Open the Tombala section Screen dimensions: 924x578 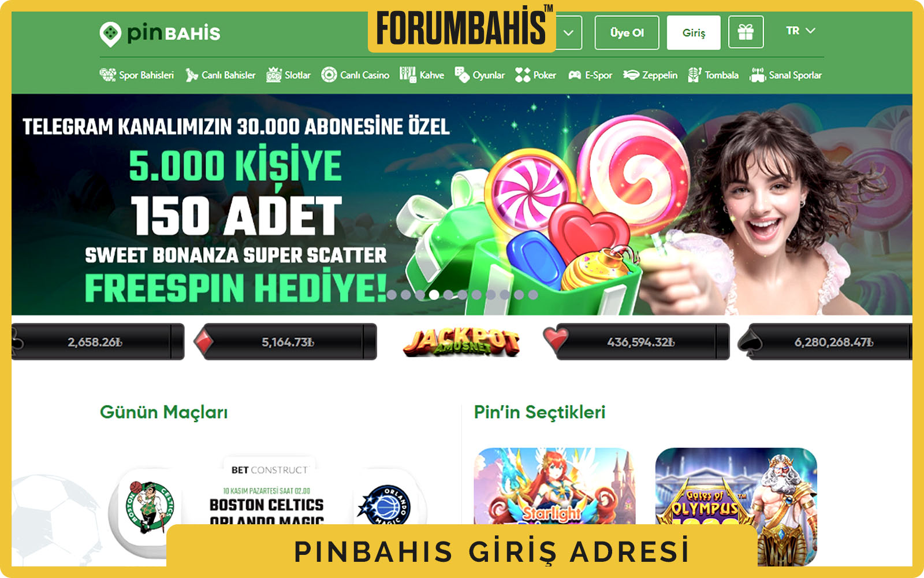(713, 75)
